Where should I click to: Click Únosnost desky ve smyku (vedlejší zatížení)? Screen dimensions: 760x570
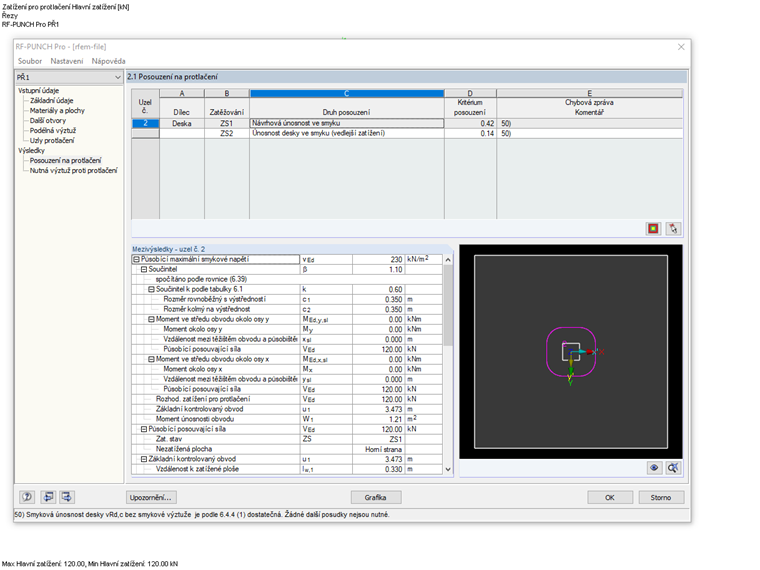coord(347,133)
